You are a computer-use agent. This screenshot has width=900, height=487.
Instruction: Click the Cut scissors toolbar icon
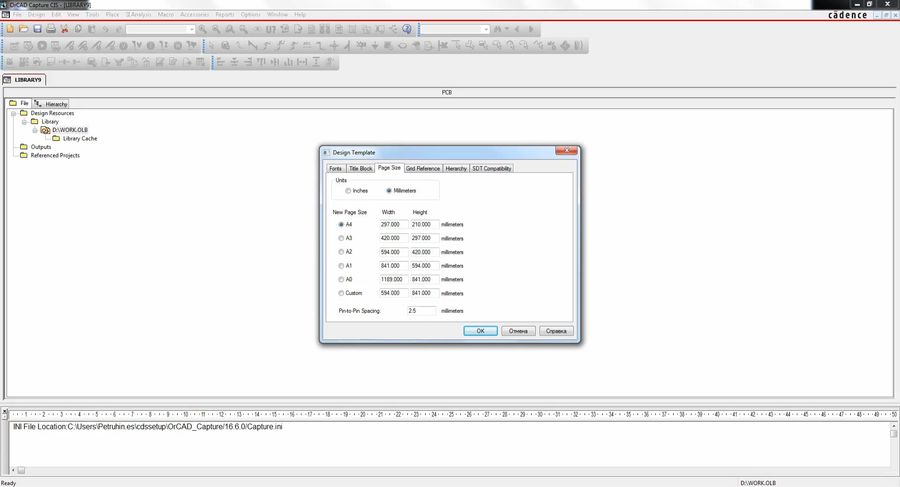(64, 29)
